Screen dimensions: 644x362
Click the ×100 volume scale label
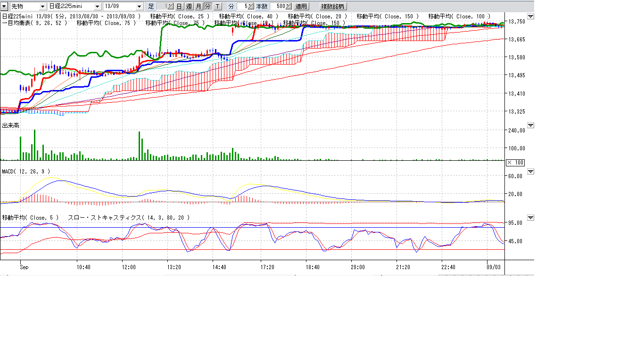tap(515, 163)
